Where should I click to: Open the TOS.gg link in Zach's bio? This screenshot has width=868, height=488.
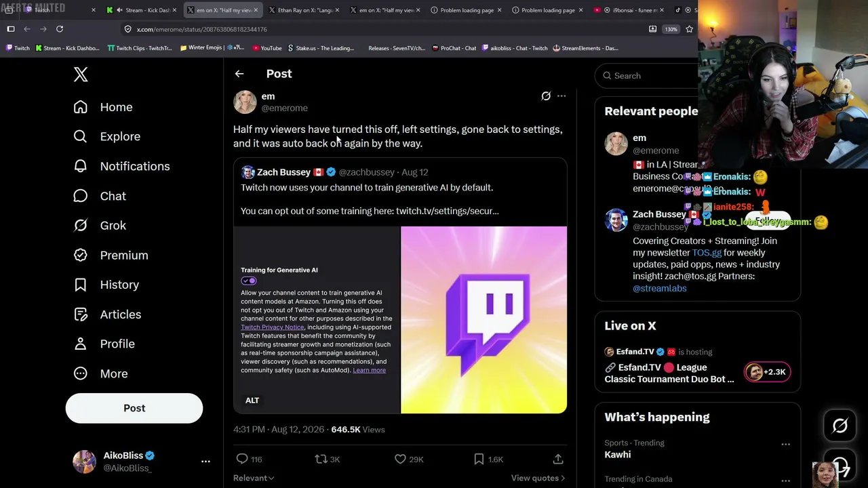(707, 253)
